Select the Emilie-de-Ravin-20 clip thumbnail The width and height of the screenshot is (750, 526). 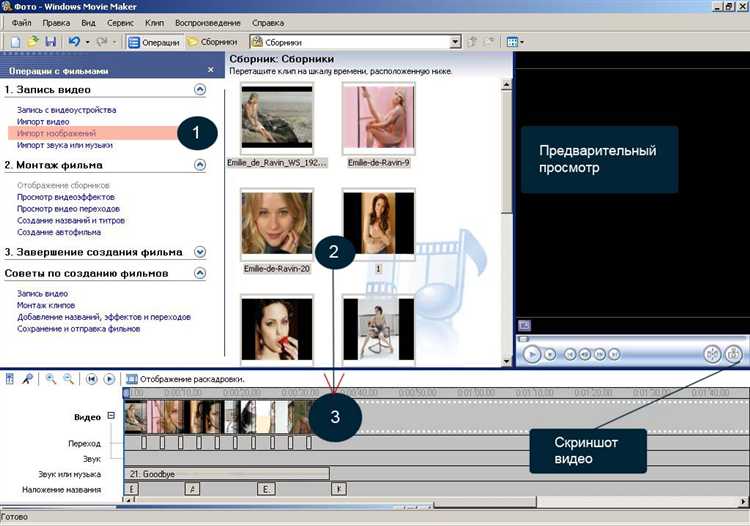[x=277, y=224]
